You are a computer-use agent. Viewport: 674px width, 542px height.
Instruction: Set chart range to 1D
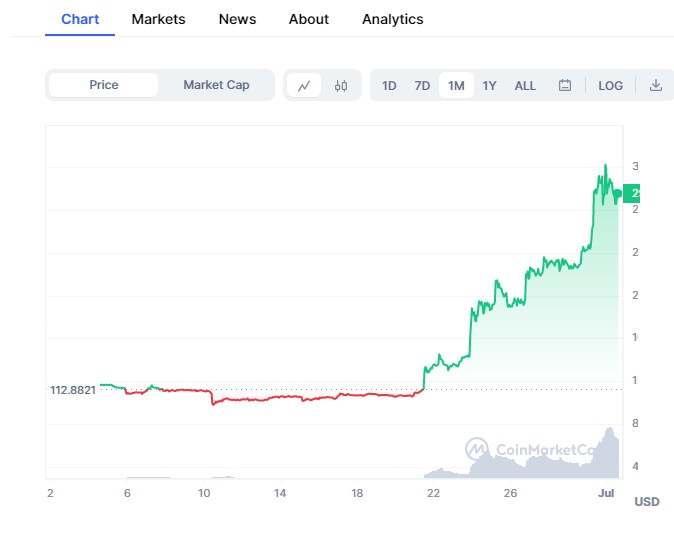point(389,86)
